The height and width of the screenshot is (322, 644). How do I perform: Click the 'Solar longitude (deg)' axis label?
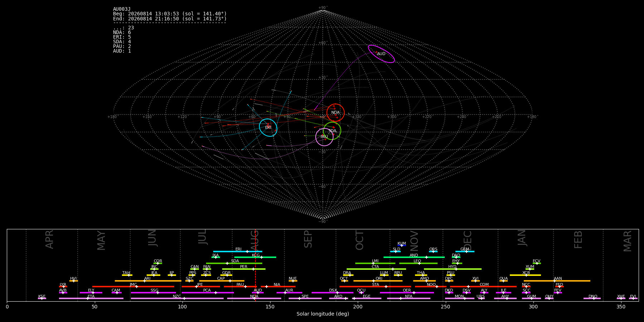tap(323, 314)
